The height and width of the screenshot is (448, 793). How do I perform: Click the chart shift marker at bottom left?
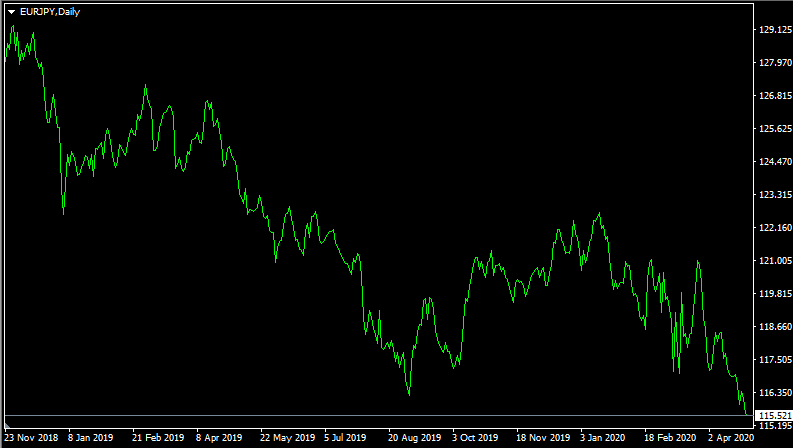tap(7, 425)
